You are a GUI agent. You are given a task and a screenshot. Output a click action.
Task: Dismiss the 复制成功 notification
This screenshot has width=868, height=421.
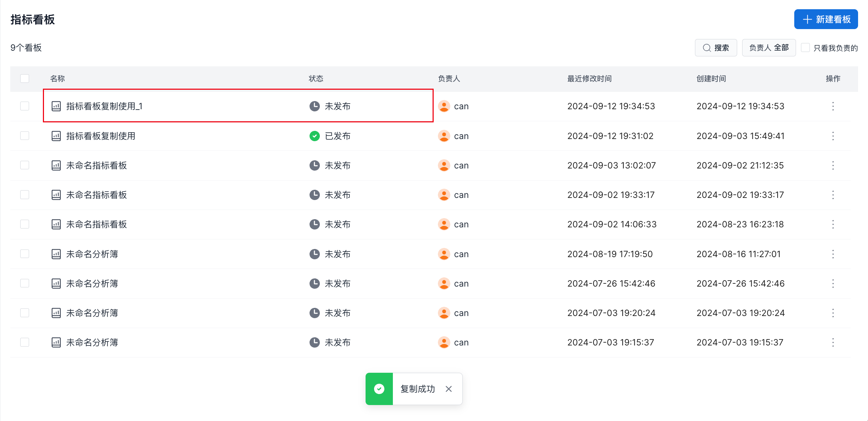449,389
